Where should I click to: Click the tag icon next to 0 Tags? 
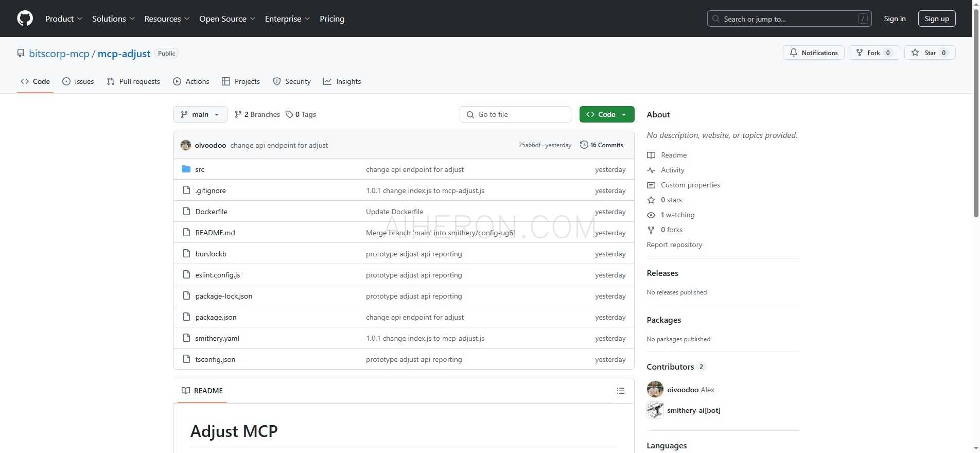point(289,114)
